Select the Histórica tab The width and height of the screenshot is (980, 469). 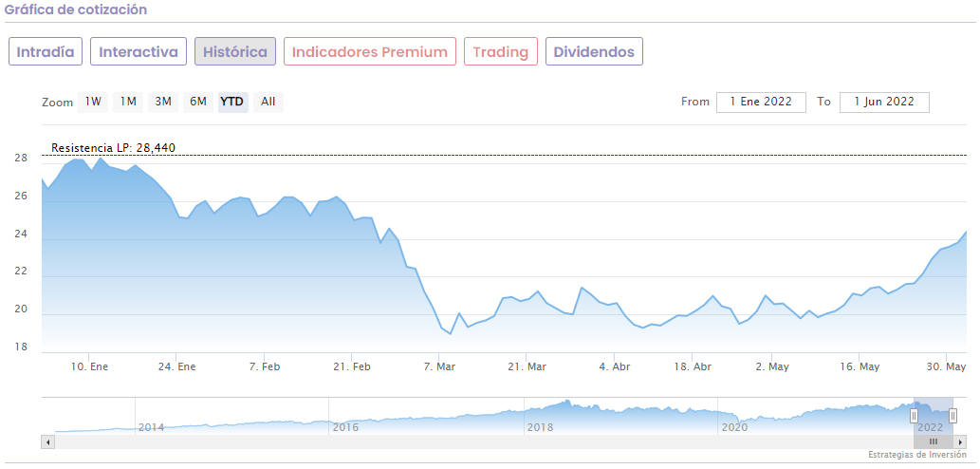(235, 52)
